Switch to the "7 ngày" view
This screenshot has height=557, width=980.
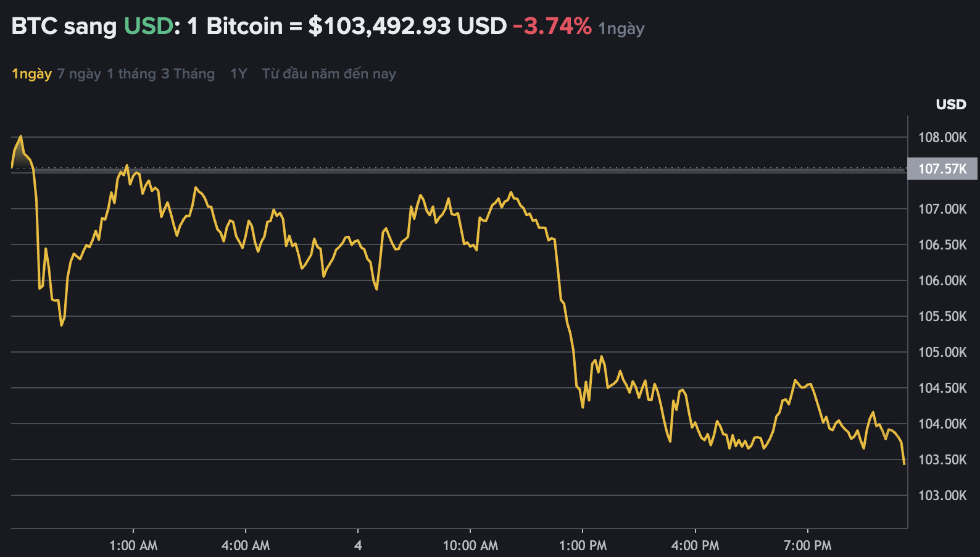tap(78, 73)
